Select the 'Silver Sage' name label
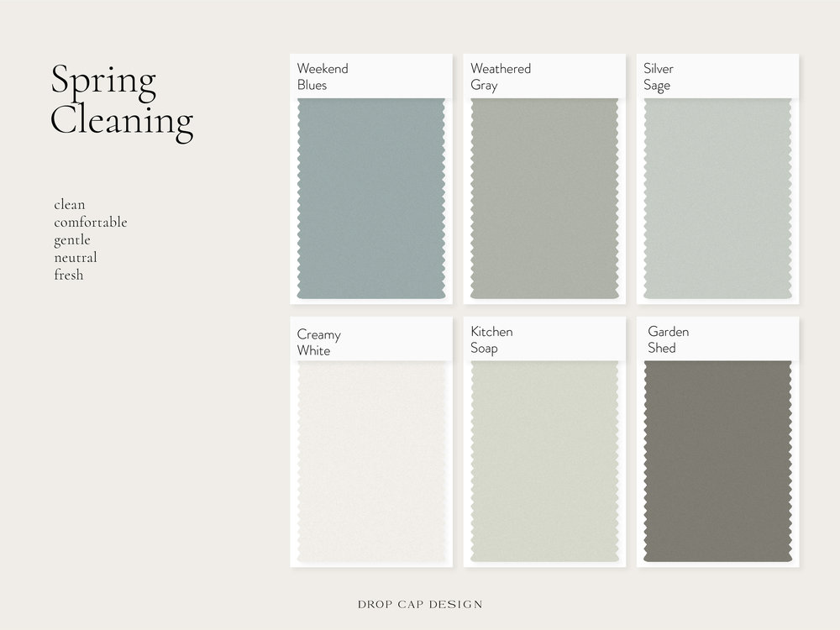This screenshot has width=840, height=630. [x=659, y=76]
